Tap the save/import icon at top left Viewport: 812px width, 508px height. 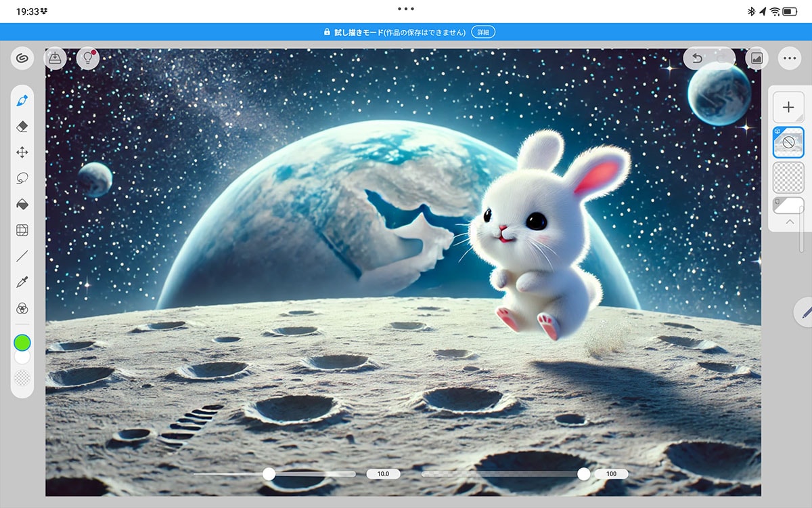[55, 58]
